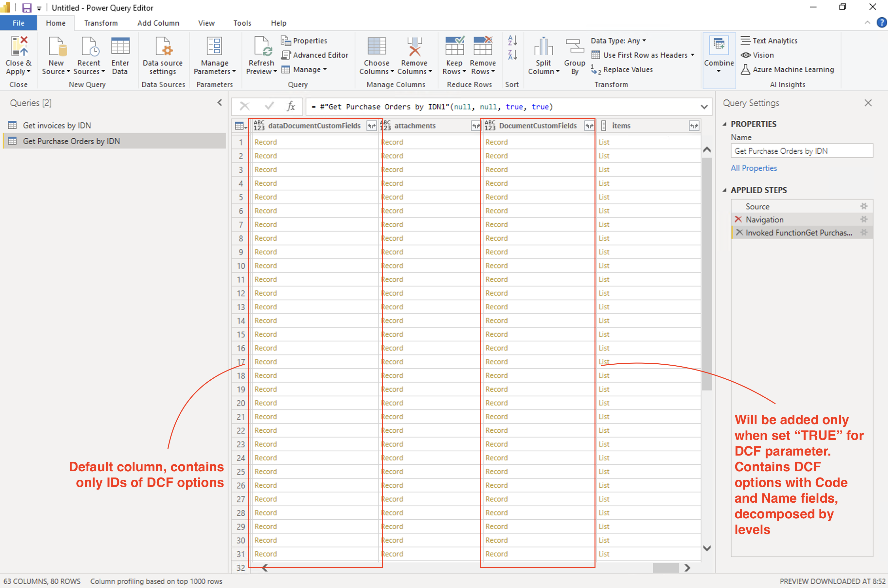Expand the dataDocumentCustomFields column
The image size is (888, 588).
pyautogui.click(x=371, y=126)
